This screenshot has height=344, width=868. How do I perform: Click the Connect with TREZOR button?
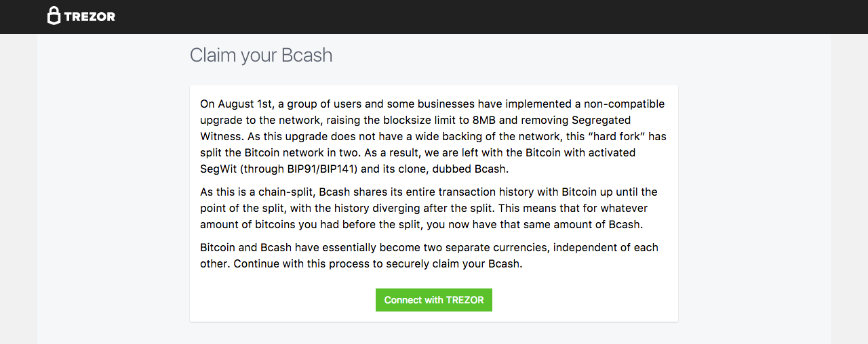434,300
